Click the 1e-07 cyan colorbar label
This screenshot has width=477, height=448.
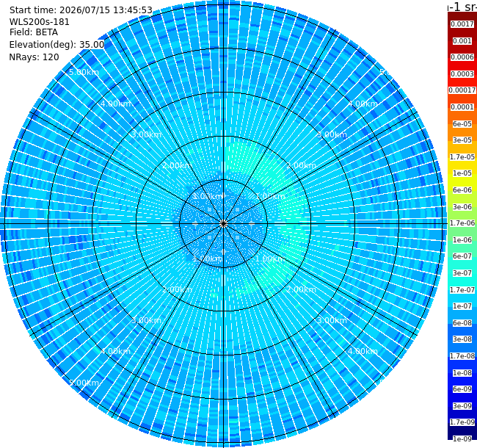pos(462,306)
